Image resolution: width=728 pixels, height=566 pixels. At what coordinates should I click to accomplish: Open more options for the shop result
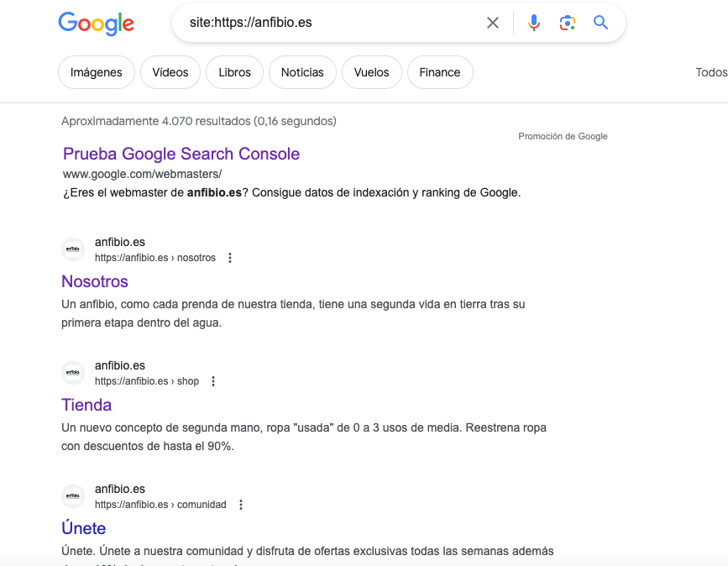(213, 381)
